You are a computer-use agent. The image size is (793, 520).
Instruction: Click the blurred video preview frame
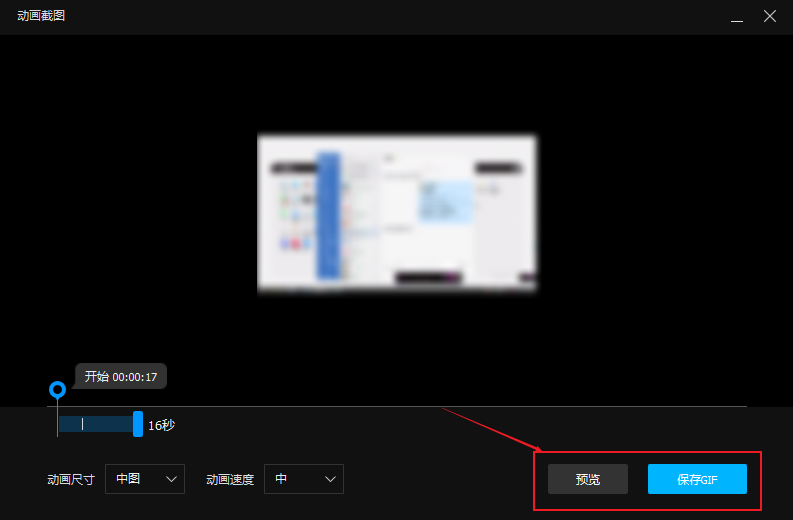397,213
